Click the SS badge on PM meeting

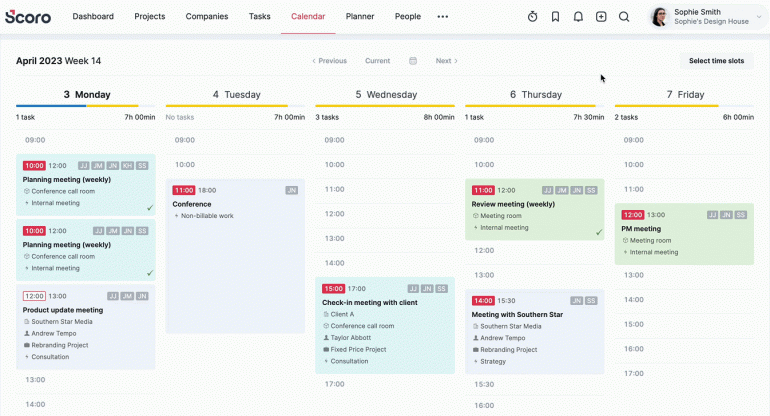pyautogui.click(x=741, y=215)
